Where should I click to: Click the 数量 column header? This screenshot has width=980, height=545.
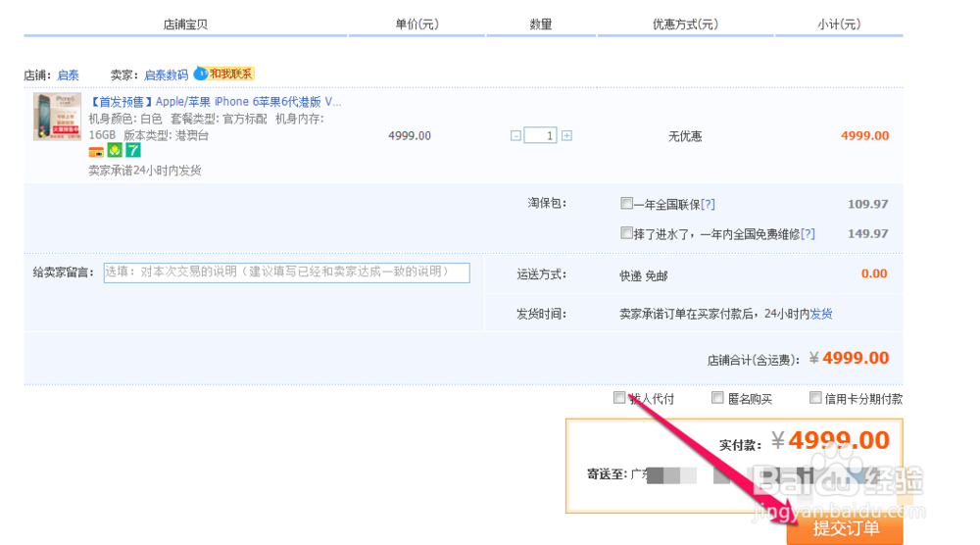coord(541,25)
